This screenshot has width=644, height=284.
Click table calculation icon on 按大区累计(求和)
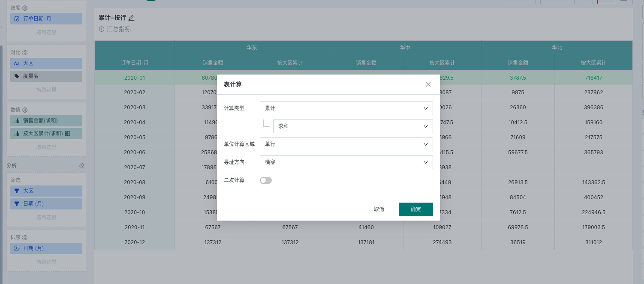68,134
